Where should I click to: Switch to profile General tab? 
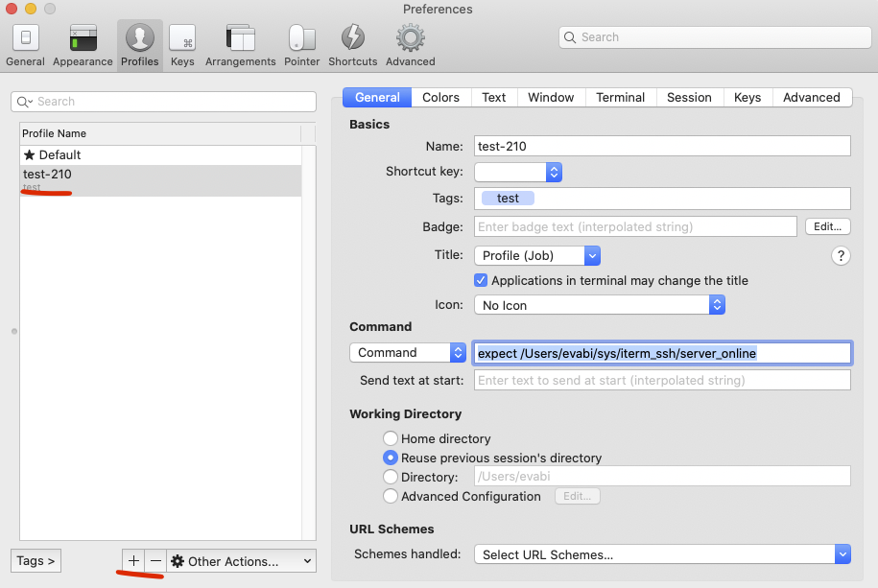click(377, 98)
